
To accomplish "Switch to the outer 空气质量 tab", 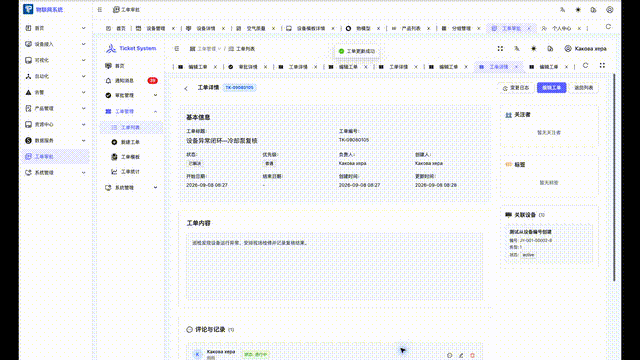I will [x=256, y=29].
